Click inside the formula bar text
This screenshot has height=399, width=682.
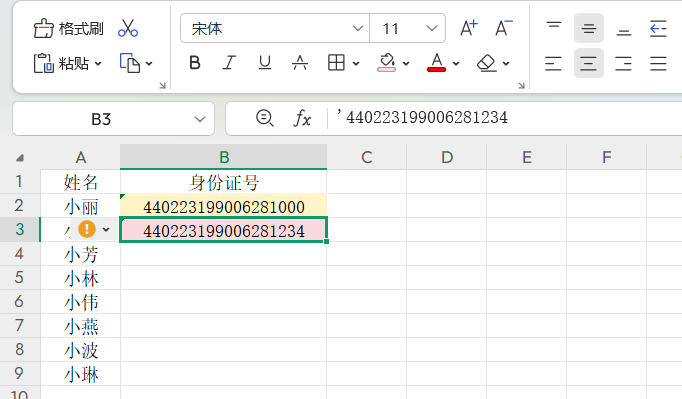point(426,118)
